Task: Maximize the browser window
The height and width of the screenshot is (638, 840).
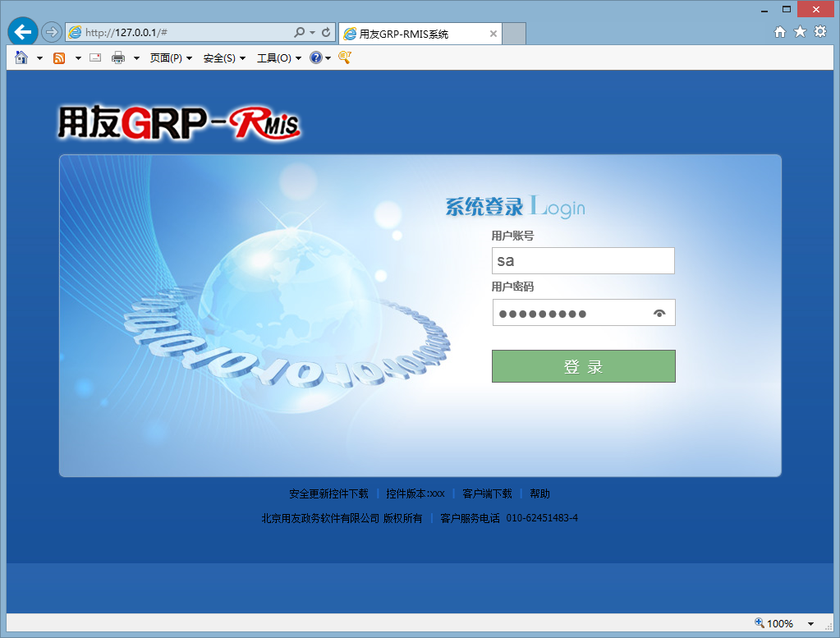Action: point(787,9)
